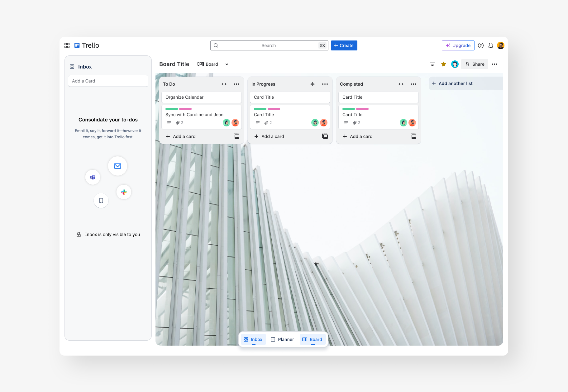Viewport: 568px width, 392px height.
Task: Open In Progress list actions menu
Action: (x=325, y=84)
